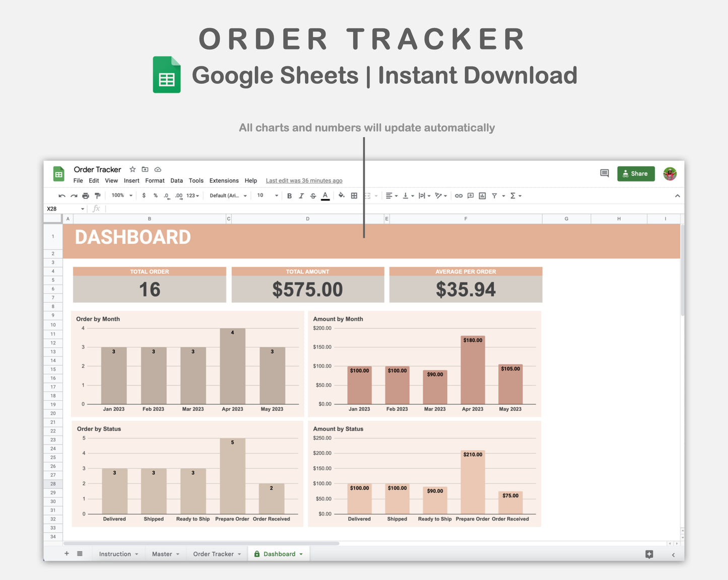Click the insert chart icon

(482, 195)
